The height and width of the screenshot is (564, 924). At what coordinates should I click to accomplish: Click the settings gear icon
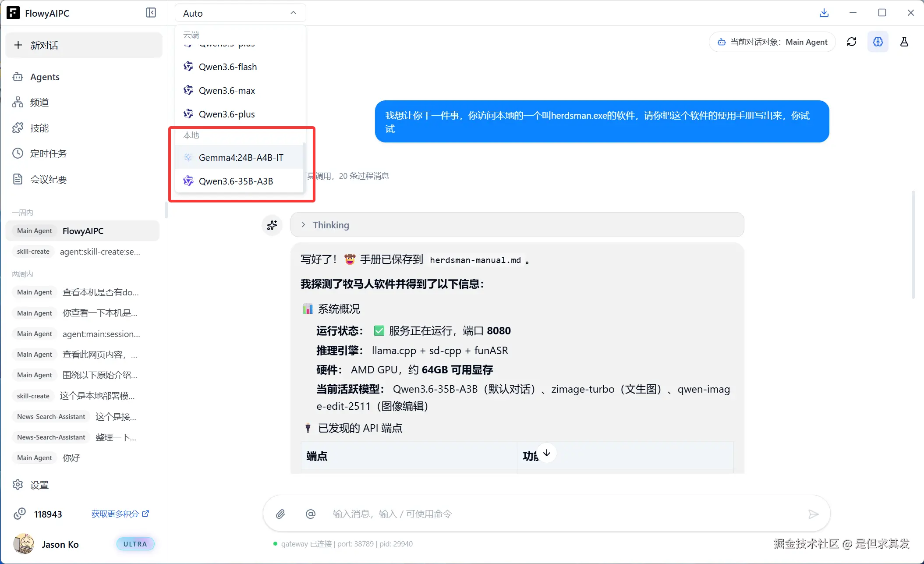click(x=18, y=485)
